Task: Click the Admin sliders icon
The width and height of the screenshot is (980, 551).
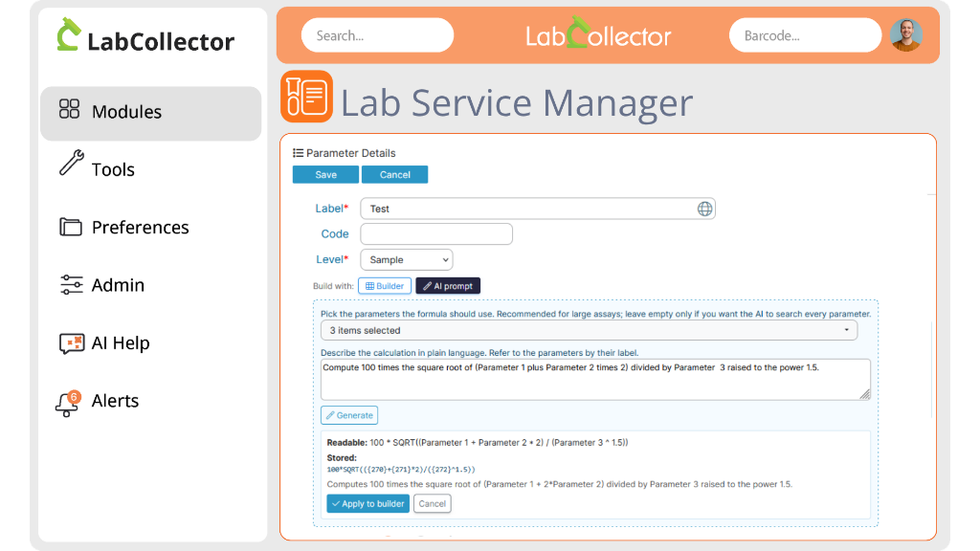Action: click(71, 284)
